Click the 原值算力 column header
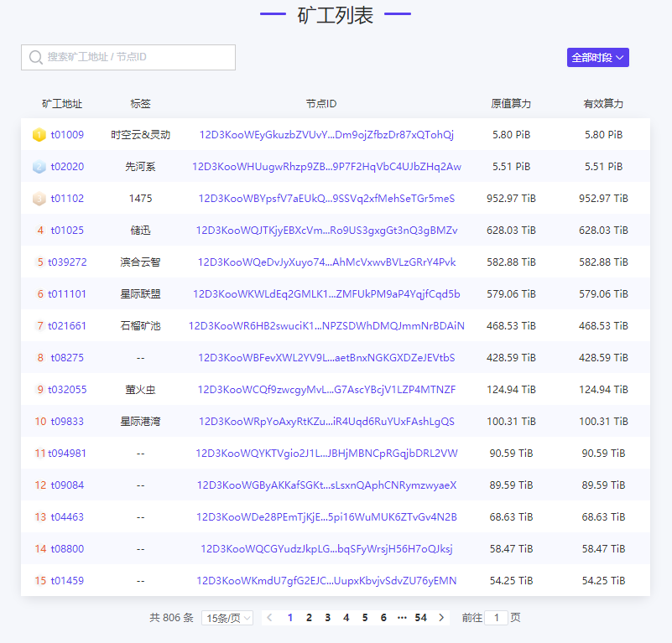The width and height of the screenshot is (672, 643). 511,104
